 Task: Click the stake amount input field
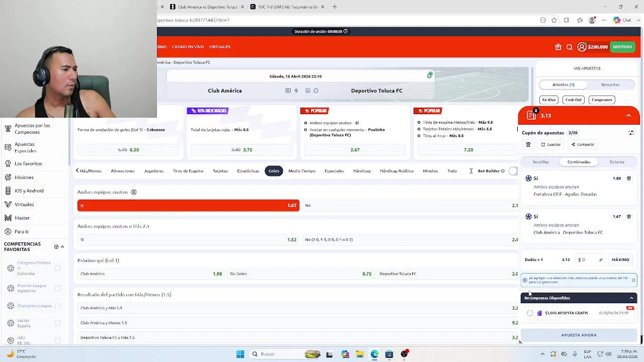click(x=590, y=260)
